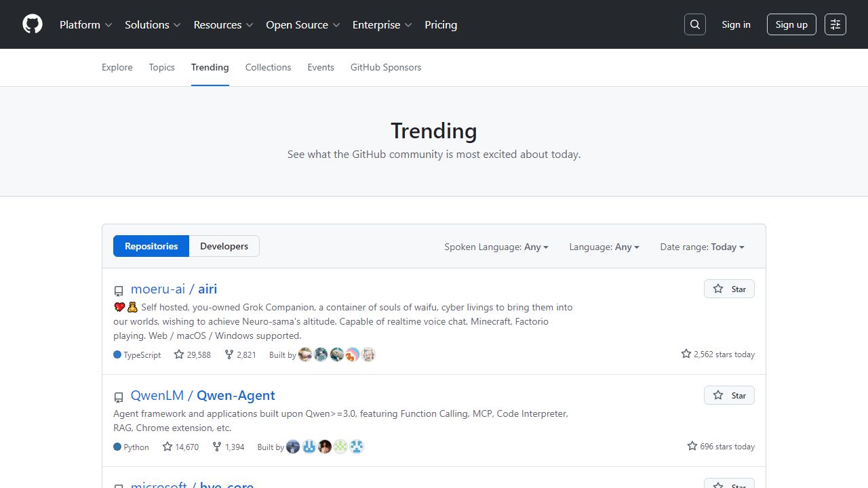Open first contributor avatar of Qwen-Agent

293,447
